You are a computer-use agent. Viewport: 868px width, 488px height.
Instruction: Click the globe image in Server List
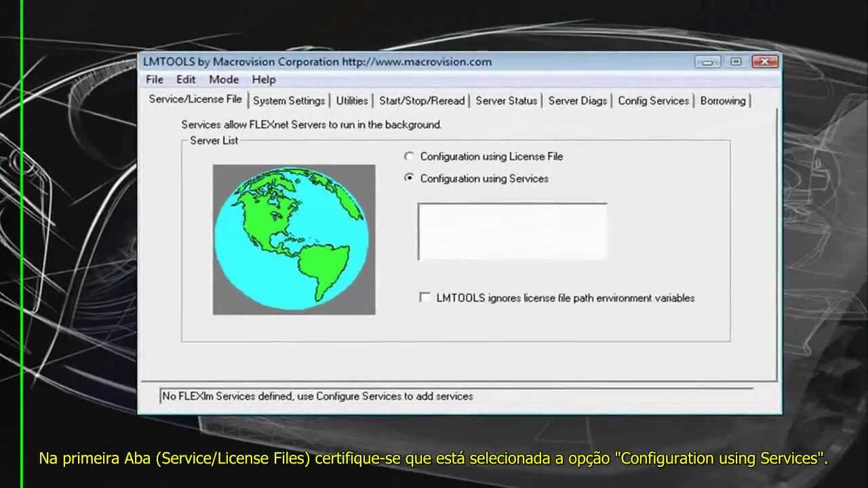pos(294,239)
